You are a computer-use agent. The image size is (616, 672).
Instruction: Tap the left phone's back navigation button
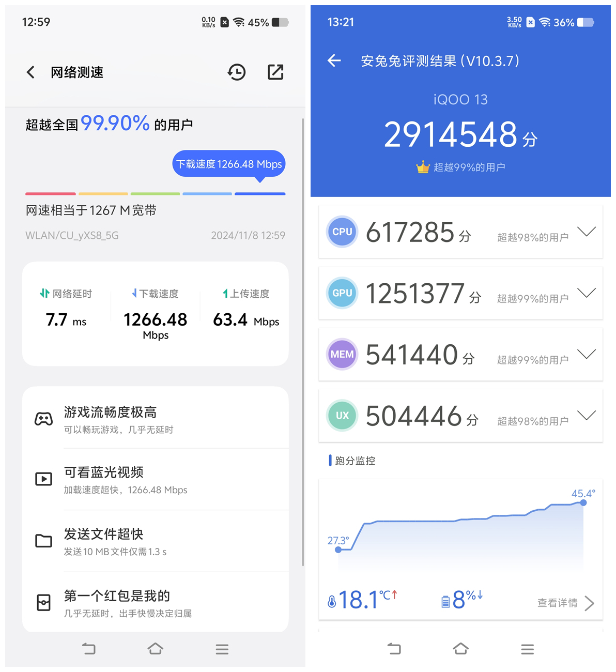click(x=89, y=649)
